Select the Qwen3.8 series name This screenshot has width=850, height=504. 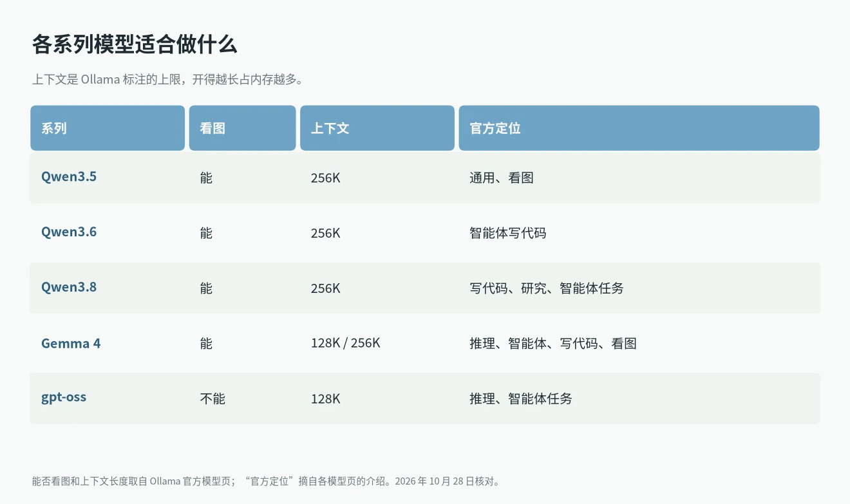click(69, 288)
